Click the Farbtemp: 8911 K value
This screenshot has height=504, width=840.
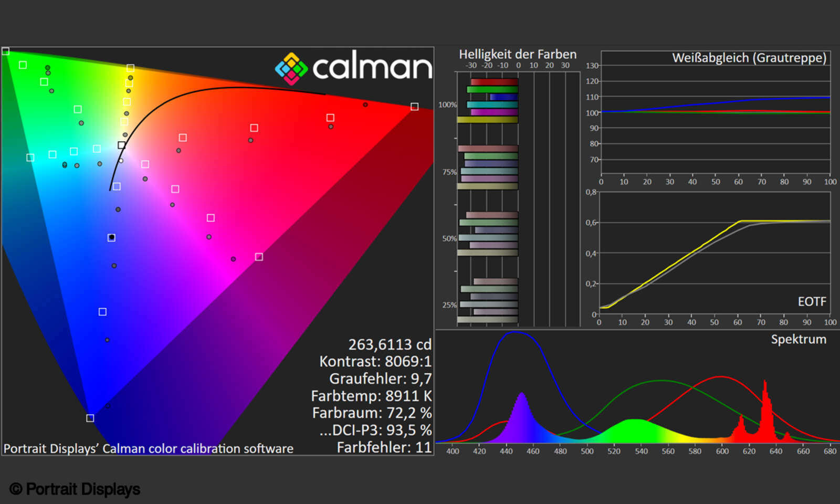pos(371,396)
